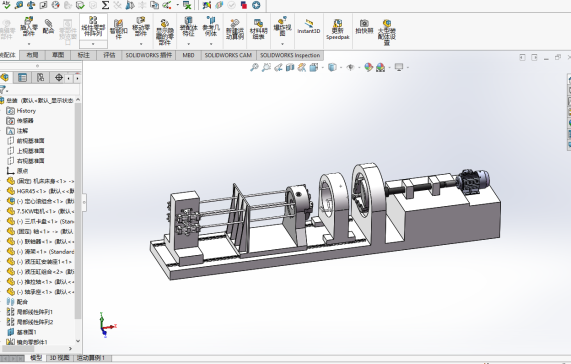Image resolution: width=571 pixels, height=364 pixels.
Task: Open the Mate tool
Action: 48,26
